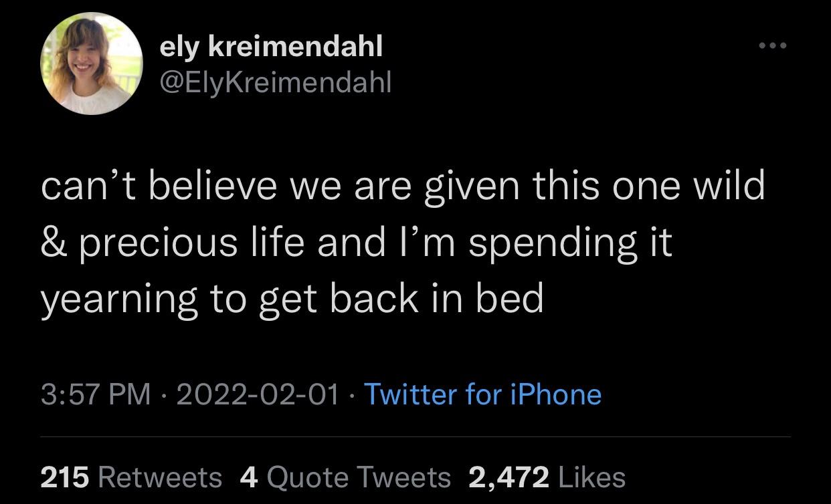
Task: Click ely kreimendahl's profile picture
Action: tap(91, 64)
